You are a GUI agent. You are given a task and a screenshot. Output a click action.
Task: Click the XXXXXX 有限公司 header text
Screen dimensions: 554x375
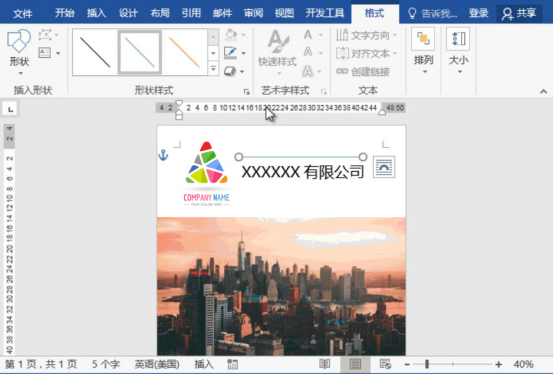click(302, 172)
